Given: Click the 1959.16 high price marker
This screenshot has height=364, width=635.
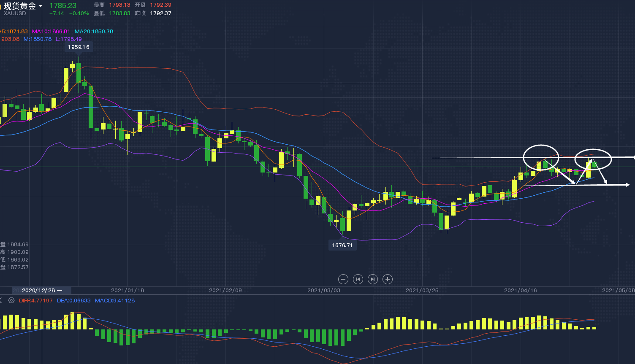Looking at the screenshot, I should click(x=79, y=47).
